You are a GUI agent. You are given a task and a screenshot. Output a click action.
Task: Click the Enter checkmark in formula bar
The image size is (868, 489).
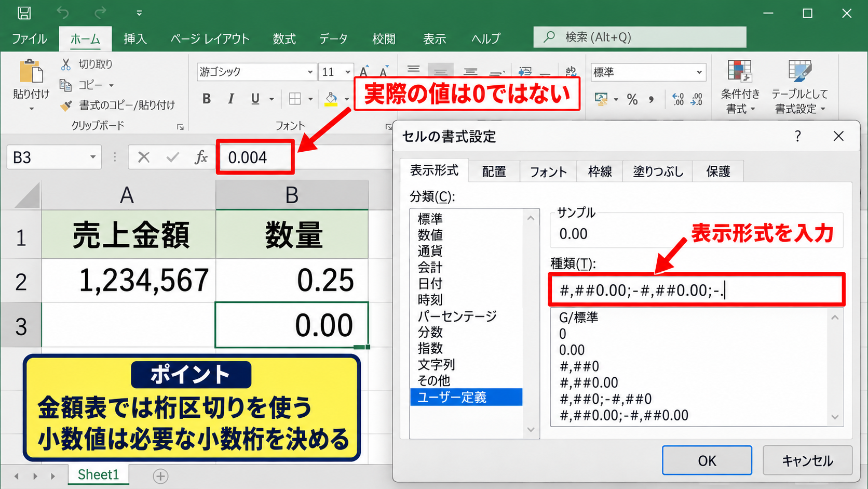[x=172, y=157]
